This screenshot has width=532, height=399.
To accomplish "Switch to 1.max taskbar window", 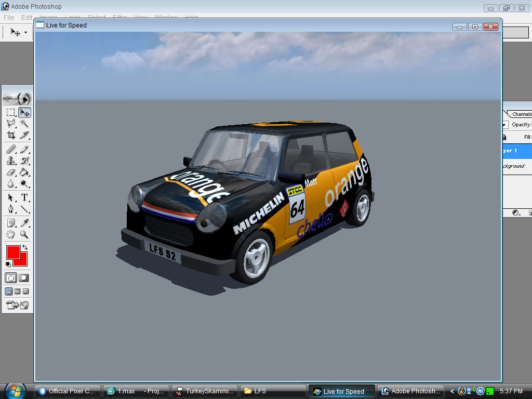I will (x=137, y=391).
